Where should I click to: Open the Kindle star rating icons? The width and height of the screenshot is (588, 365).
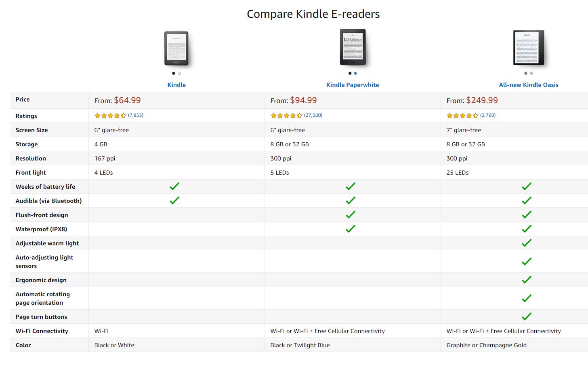[x=110, y=116]
